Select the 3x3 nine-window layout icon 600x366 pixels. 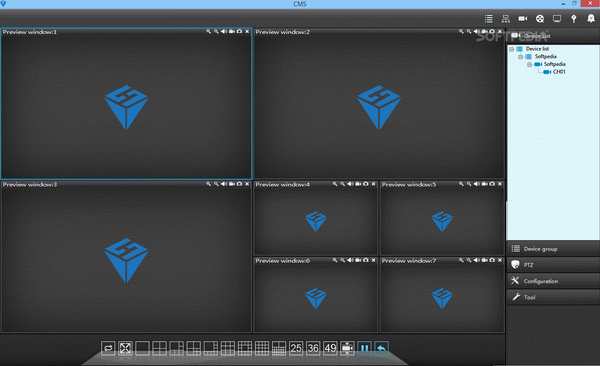click(228, 348)
